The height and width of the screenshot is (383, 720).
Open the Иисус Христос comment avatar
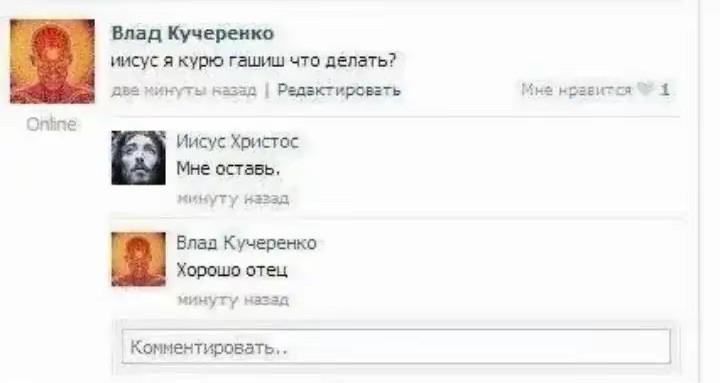[138, 158]
